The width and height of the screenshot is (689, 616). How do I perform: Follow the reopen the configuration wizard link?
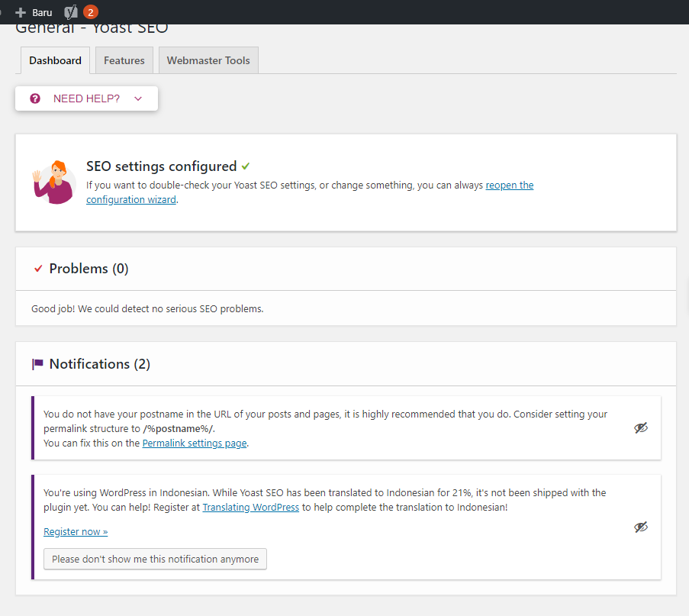tap(310, 192)
